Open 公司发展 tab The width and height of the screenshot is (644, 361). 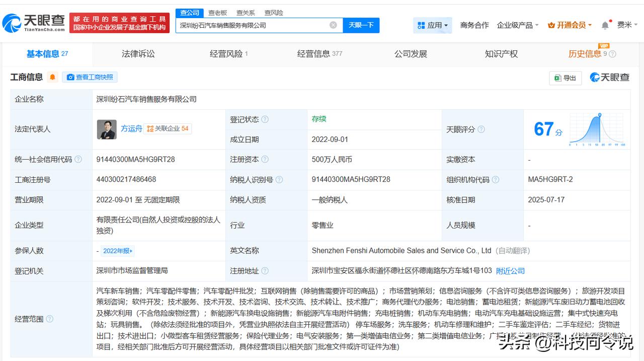coord(411,54)
